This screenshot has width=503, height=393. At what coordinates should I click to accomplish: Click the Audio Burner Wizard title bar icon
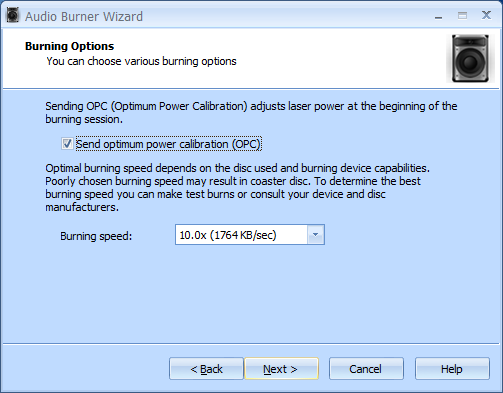pyautogui.click(x=13, y=16)
